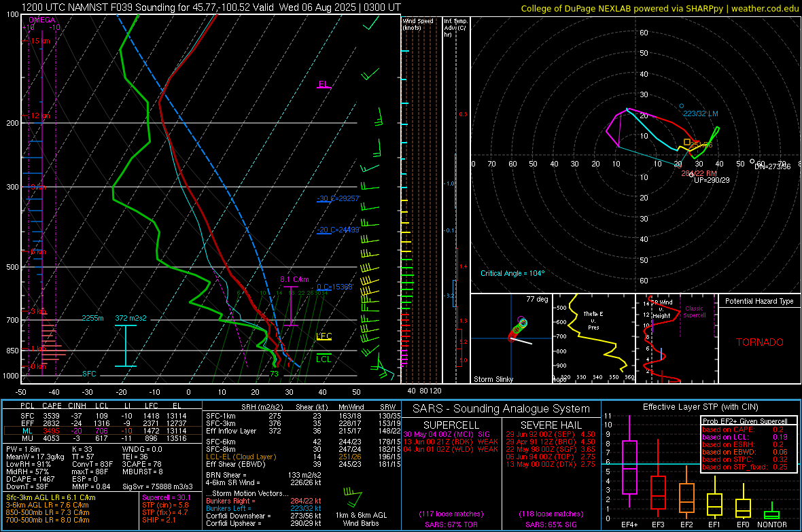Image resolution: width=802 pixels, height=532 pixels.
Task: Click the green wind barb above '1km & 6km AGL'
Action: [353, 497]
